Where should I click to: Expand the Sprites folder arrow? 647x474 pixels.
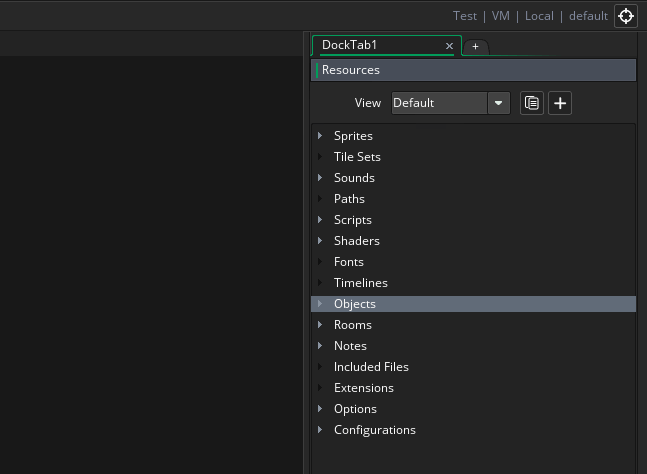(x=320, y=136)
